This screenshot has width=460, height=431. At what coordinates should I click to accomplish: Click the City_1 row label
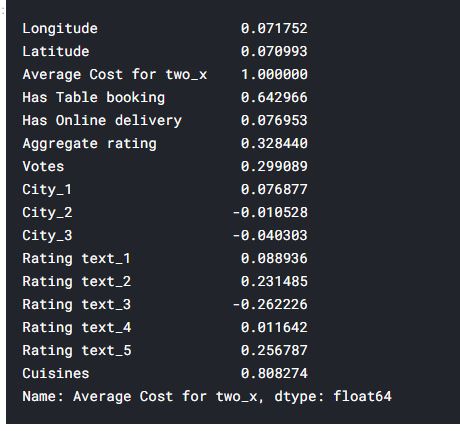(47, 190)
